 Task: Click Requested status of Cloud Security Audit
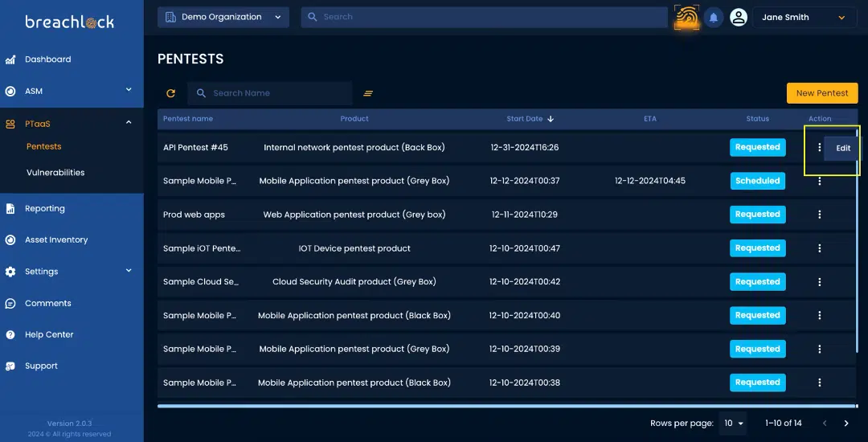pos(757,281)
